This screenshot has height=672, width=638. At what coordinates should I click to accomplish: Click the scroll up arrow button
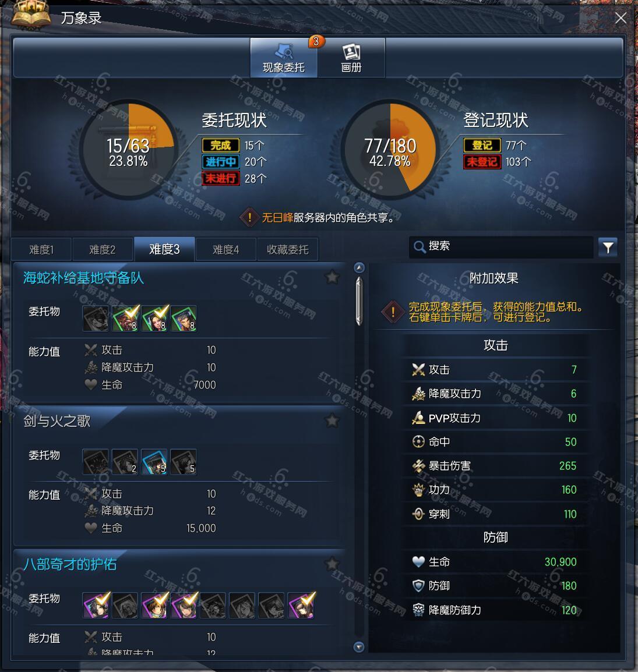pos(359,268)
